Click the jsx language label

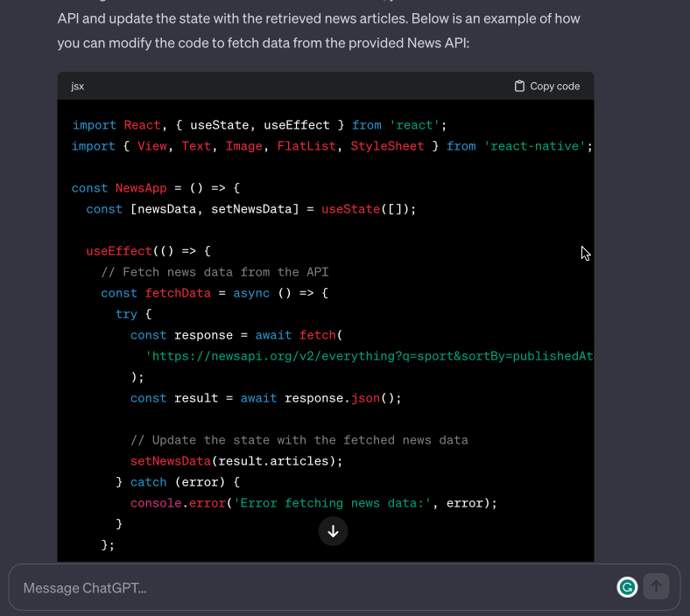tap(77, 86)
